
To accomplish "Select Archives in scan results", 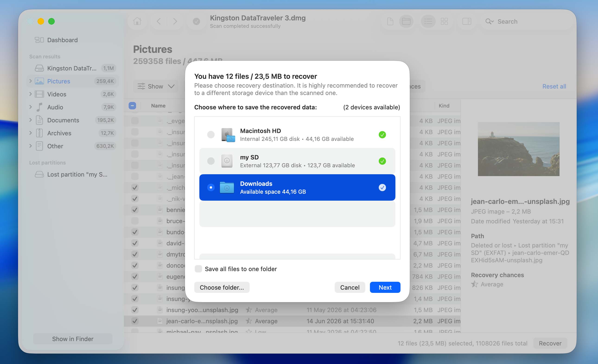I will tap(73, 133).
